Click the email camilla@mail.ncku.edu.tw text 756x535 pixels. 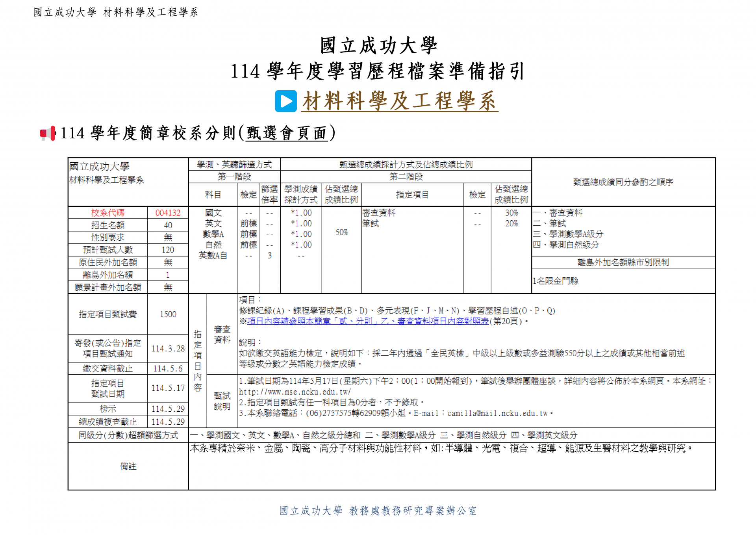tap(497, 413)
